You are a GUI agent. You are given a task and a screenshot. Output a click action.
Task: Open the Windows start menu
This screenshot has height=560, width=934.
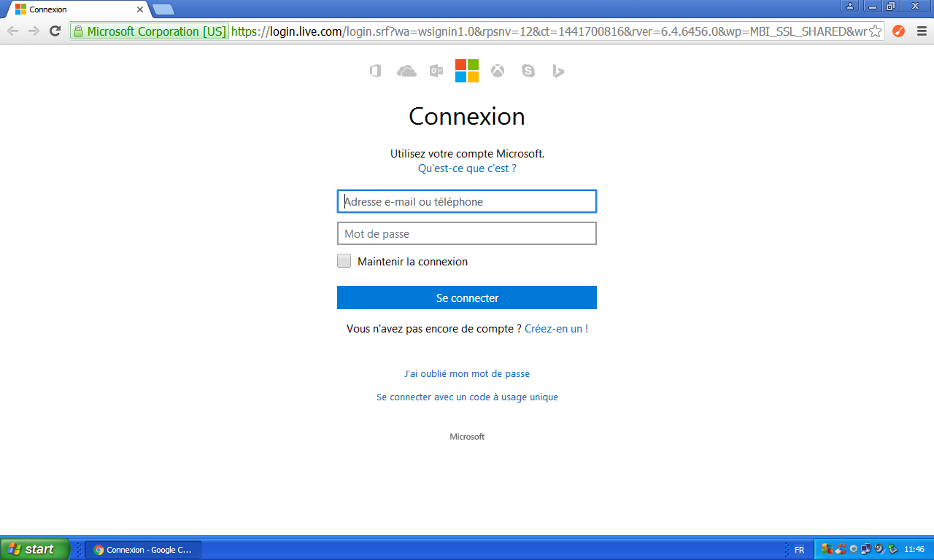[35, 549]
